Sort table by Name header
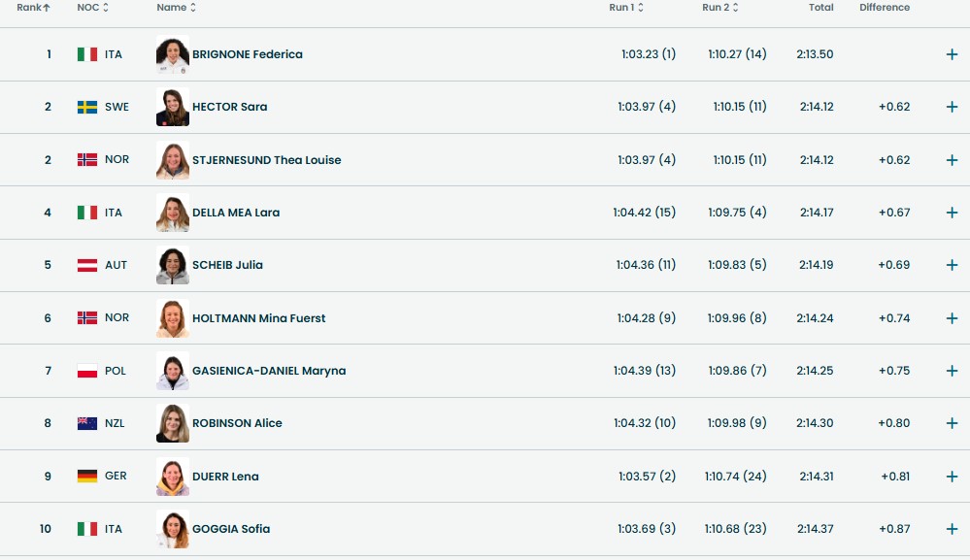Screen dimensions: 970x560 coord(177,8)
